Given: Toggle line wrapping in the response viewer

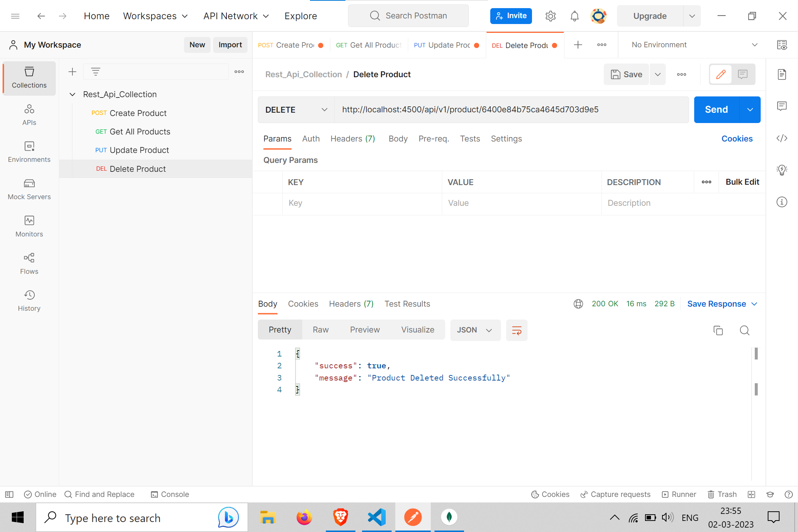Looking at the screenshot, I should click(516, 330).
